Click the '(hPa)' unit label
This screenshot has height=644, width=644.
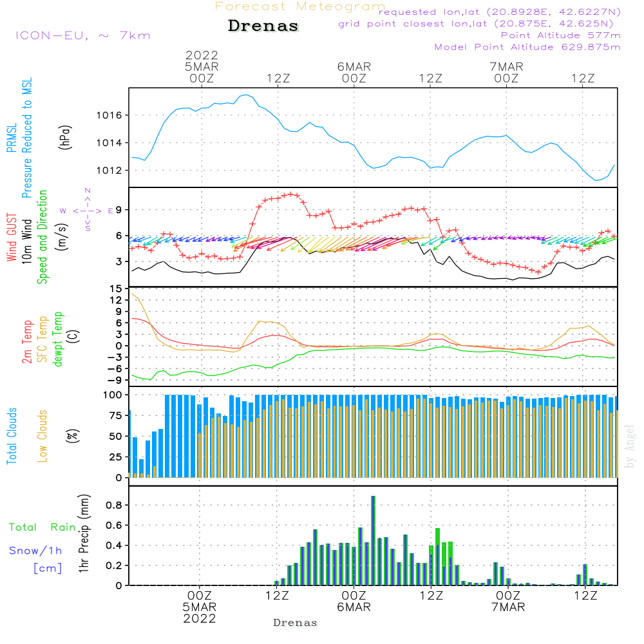pos(65,137)
